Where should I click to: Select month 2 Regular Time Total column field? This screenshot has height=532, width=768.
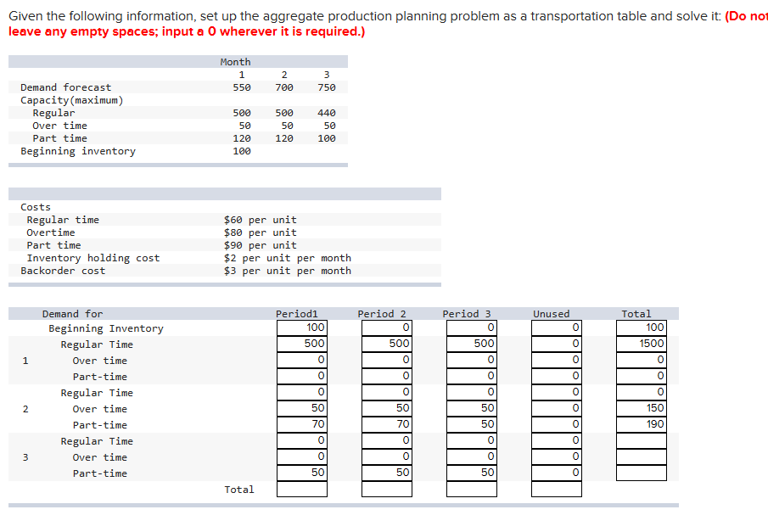642,392
